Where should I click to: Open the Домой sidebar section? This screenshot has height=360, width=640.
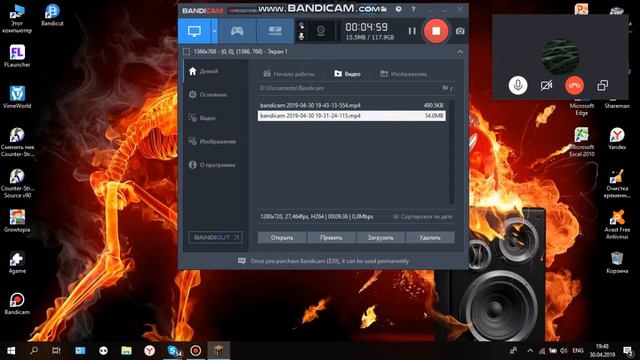point(215,71)
